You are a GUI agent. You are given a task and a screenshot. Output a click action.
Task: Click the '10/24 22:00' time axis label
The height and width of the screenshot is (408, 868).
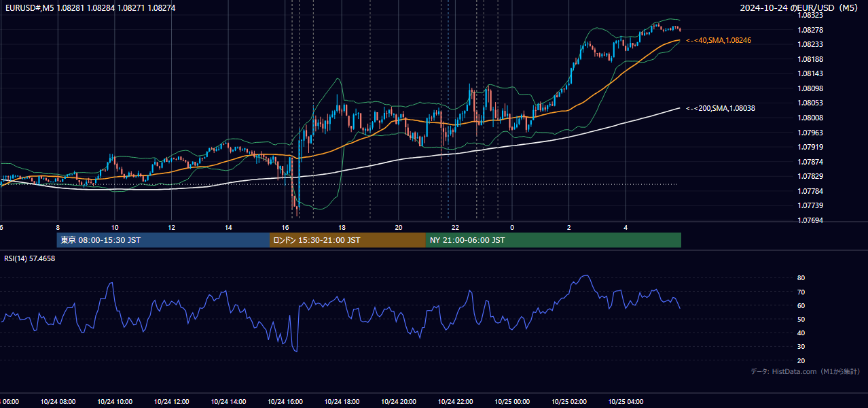tap(455, 402)
